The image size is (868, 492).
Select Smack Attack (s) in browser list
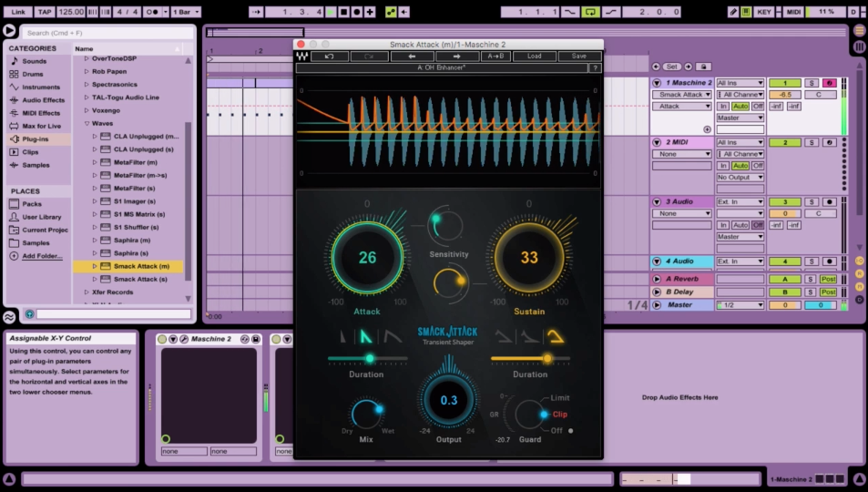pyautogui.click(x=140, y=279)
